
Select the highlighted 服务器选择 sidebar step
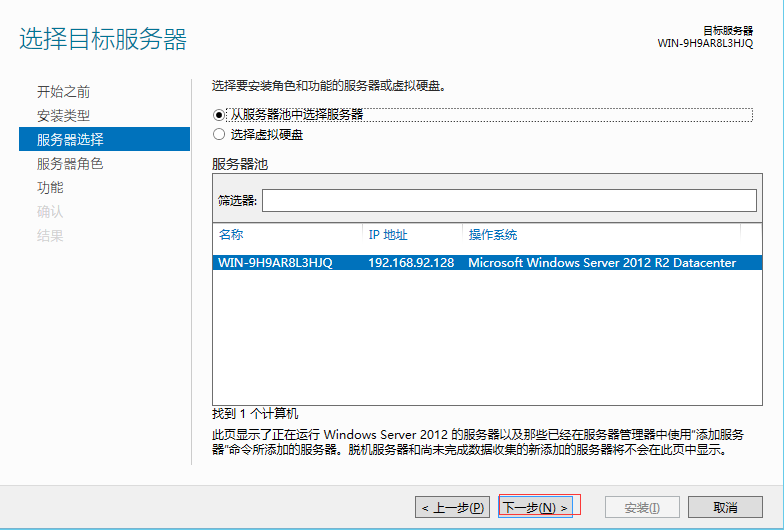tap(70, 140)
